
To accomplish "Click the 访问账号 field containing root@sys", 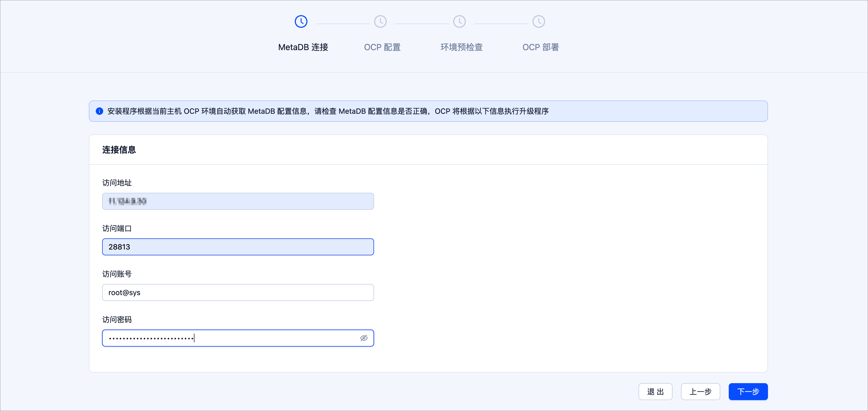I will [238, 292].
